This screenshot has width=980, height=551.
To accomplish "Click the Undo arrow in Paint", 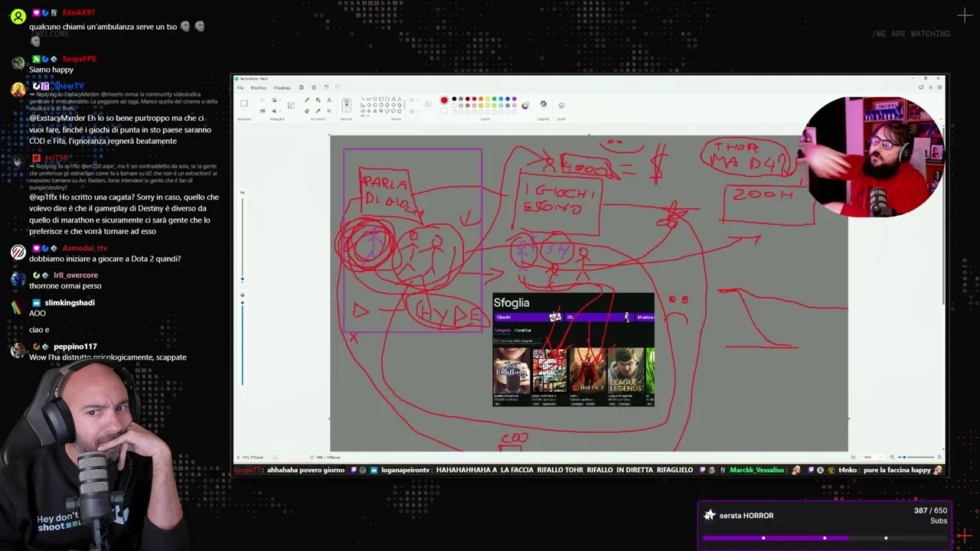I will [x=326, y=87].
